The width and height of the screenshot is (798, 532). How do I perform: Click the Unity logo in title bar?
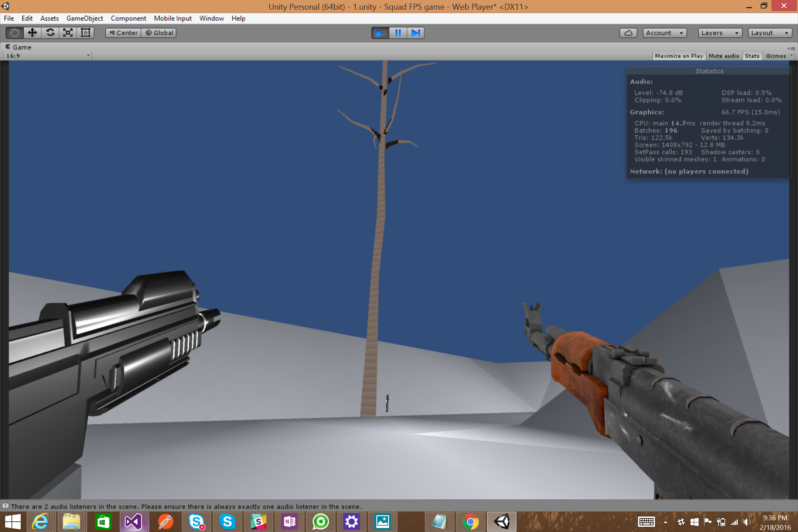click(x=6, y=6)
